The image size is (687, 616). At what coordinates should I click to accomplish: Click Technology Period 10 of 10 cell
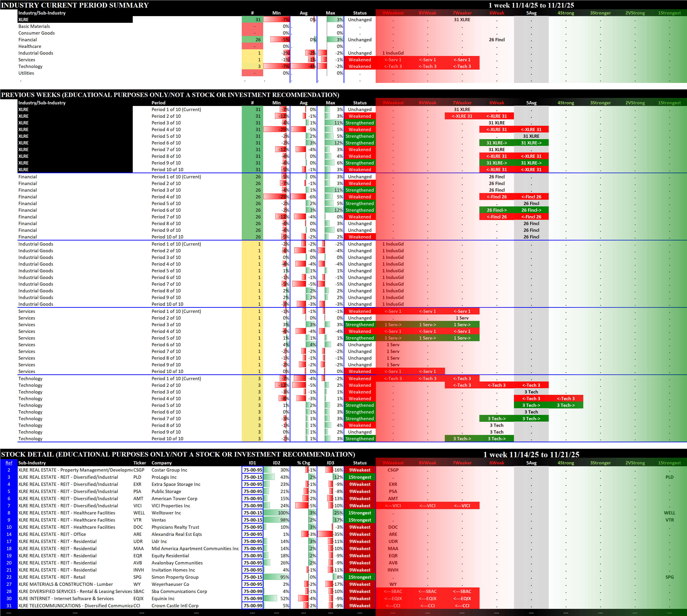tap(167, 439)
